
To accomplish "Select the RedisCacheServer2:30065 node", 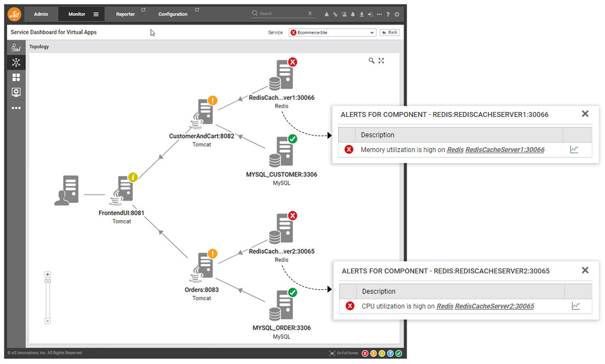I will pyautogui.click(x=282, y=228).
